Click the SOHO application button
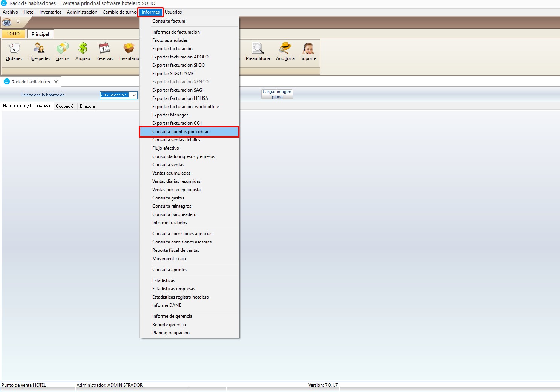Image resolution: width=560 pixels, height=392 pixels. (x=13, y=34)
